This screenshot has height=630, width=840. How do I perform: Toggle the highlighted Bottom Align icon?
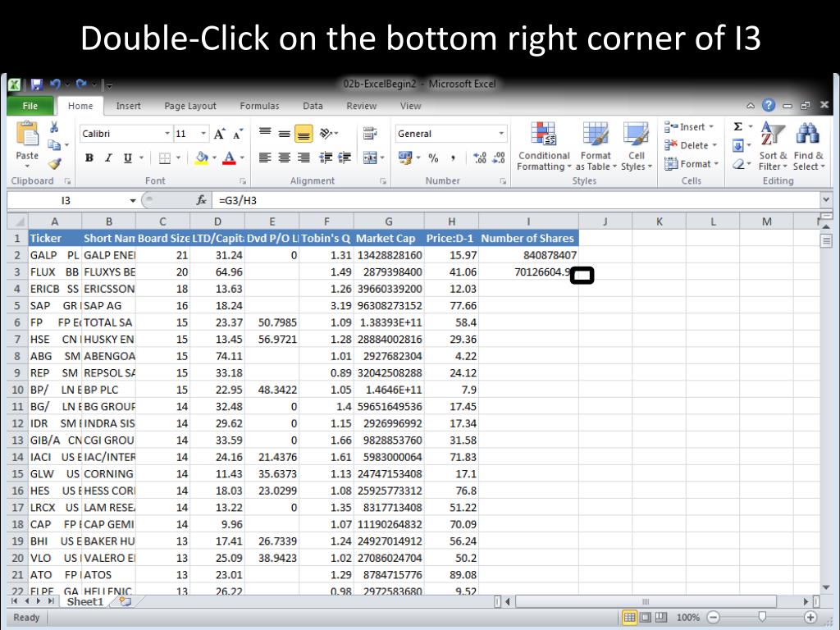pos(304,134)
